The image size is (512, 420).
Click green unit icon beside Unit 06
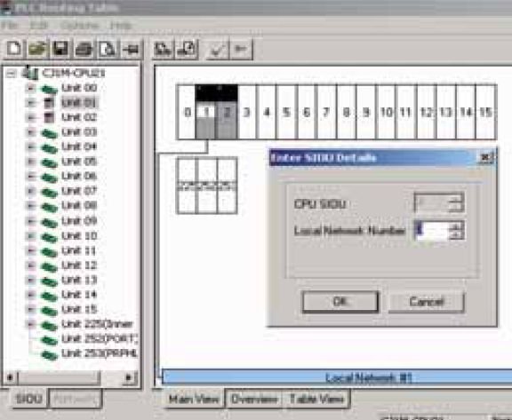click(49, 177)
